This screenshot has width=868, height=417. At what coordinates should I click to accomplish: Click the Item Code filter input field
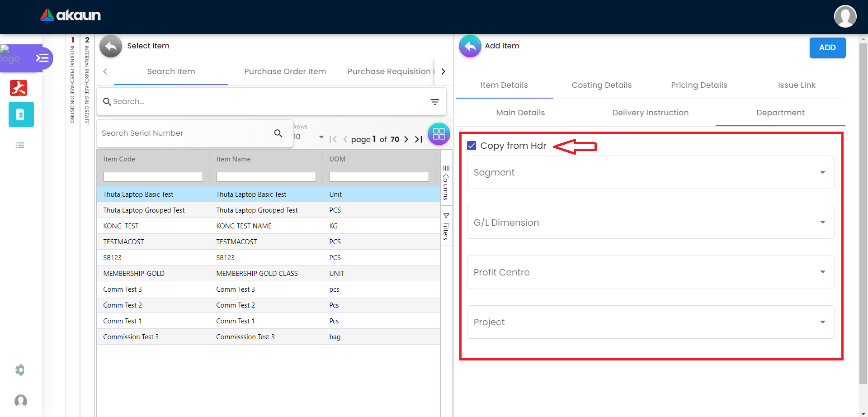[x=153, y=177]
